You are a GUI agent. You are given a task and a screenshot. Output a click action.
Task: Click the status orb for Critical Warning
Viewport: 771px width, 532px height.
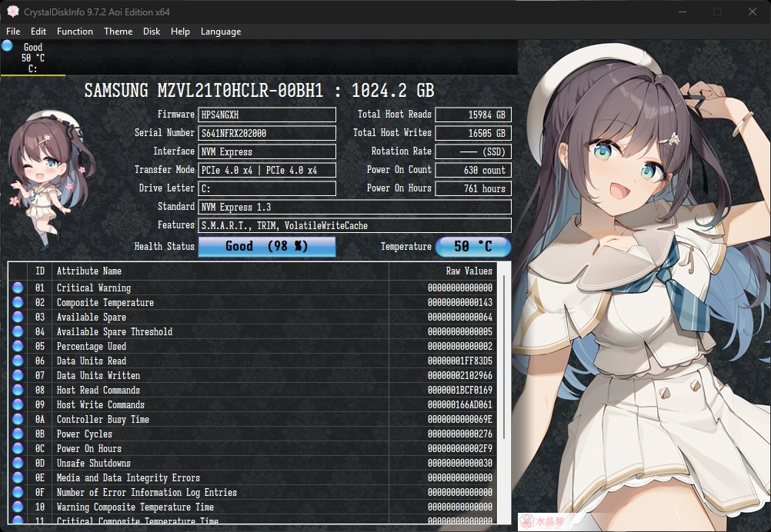pyautogui.click(x=18, y=288)
